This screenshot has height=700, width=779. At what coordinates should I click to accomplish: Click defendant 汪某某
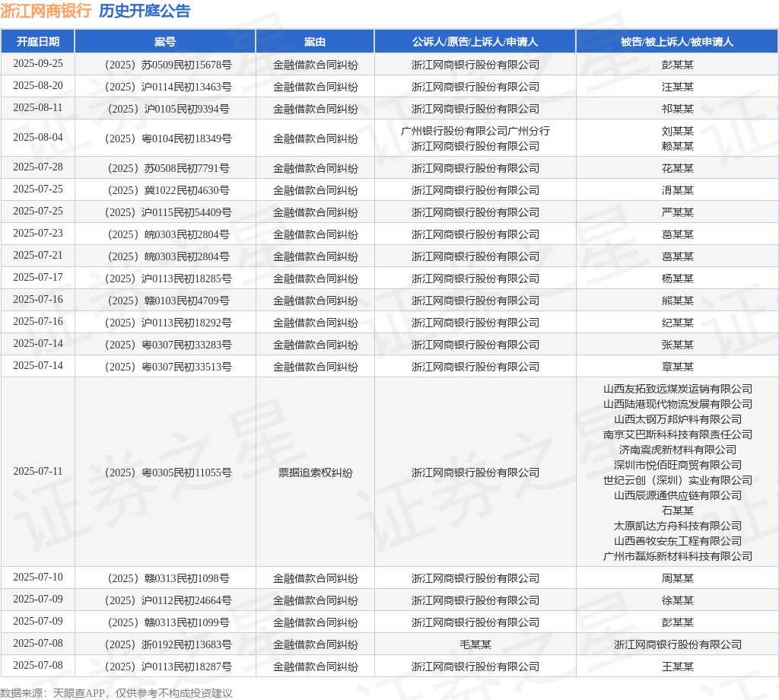coord(678,87)
